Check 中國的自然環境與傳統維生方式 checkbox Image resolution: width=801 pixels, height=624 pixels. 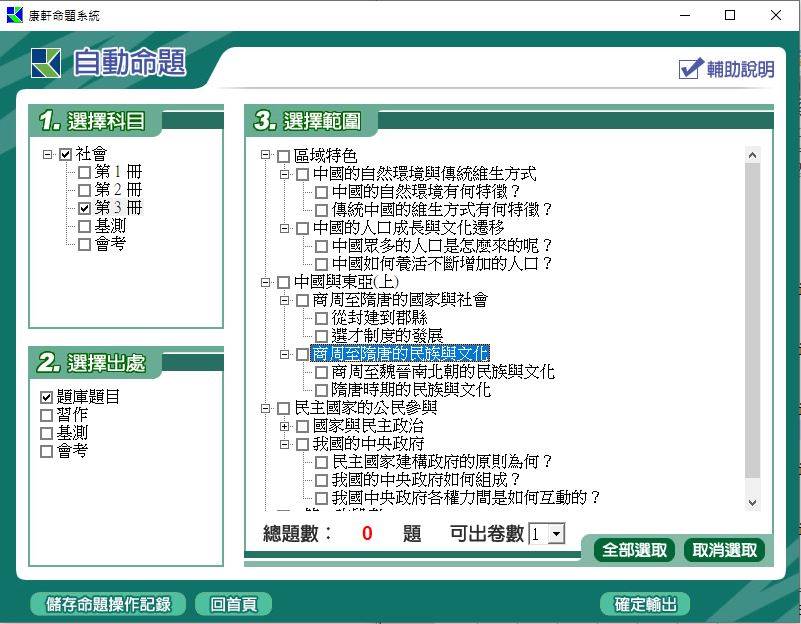coord(302,175)
